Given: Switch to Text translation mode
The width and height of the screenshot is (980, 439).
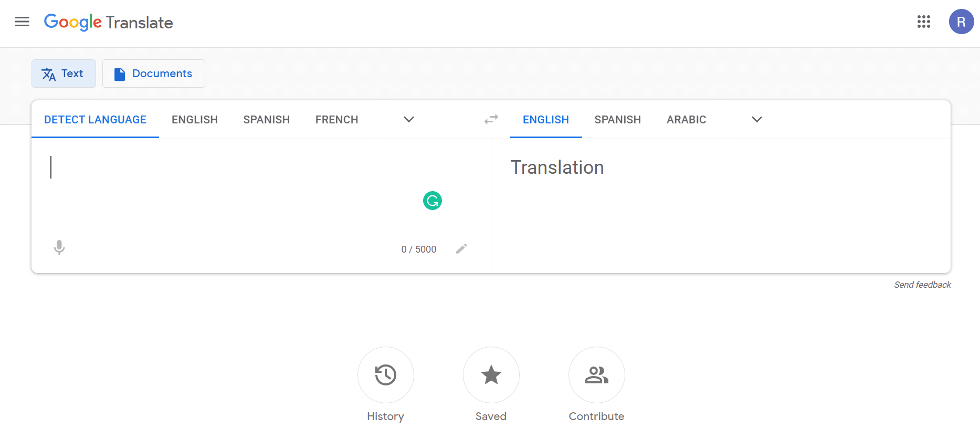Looking at the screenshot, I should 64,74.
